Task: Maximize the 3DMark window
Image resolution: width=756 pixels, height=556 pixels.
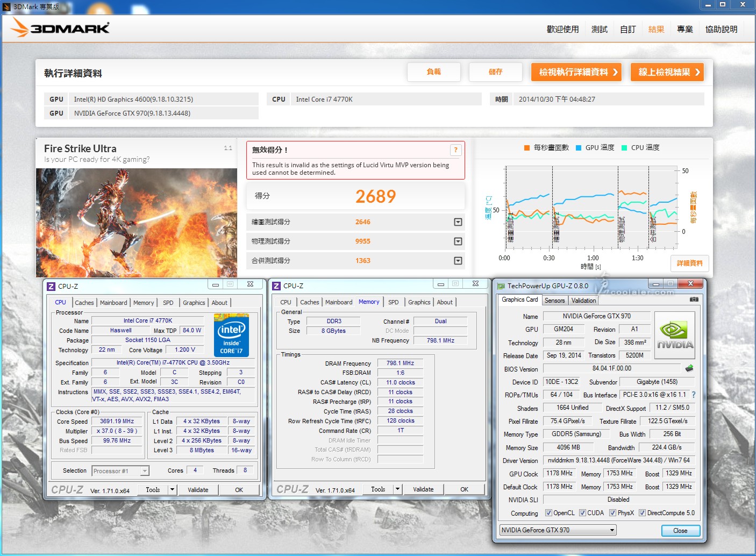Action: click(723, 5)
